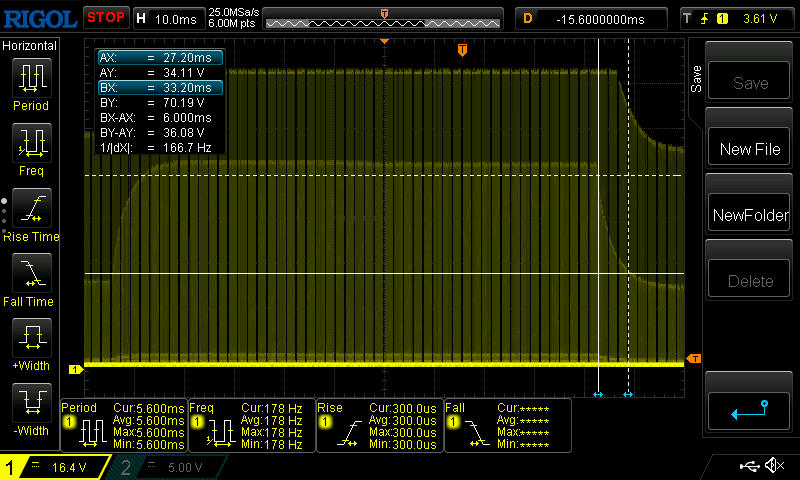The height and width of the screenshot is (480, 800).
Task: Click the speaker mute icon
Action: (x=773, y=466)
